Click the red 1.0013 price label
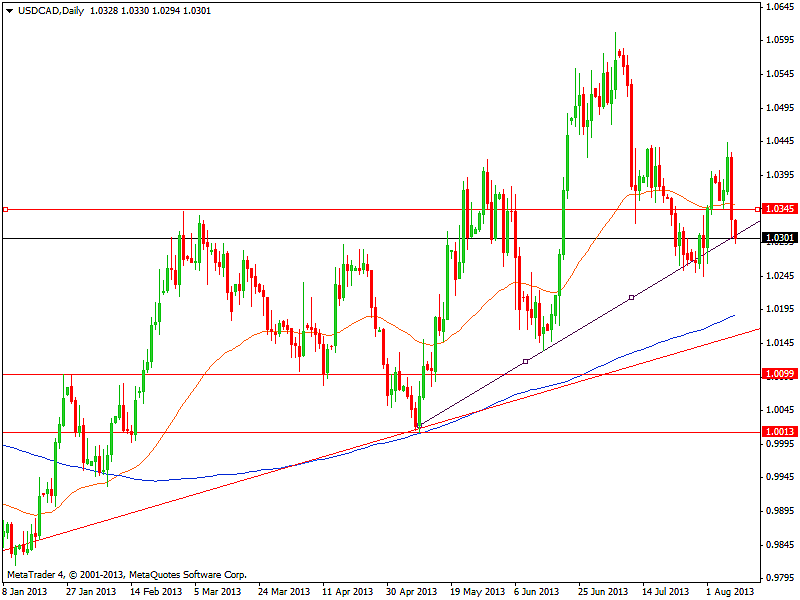The height and width of the screenshot is (600, 800). coord(779,432)
